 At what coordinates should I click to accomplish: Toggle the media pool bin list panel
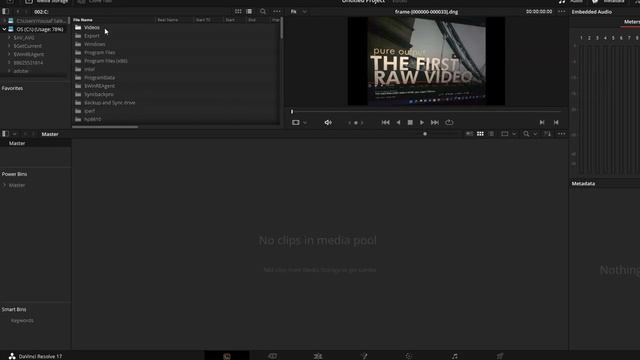tap(5, 134)
